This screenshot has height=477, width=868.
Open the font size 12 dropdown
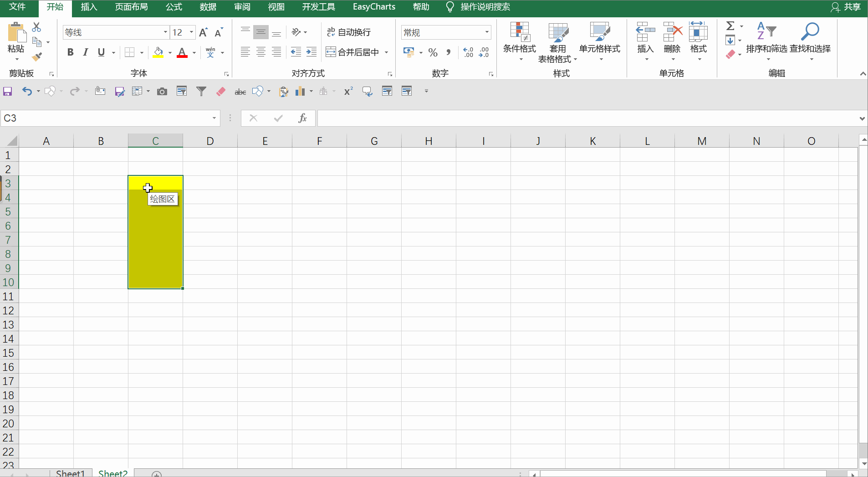[x=192, y=32]
